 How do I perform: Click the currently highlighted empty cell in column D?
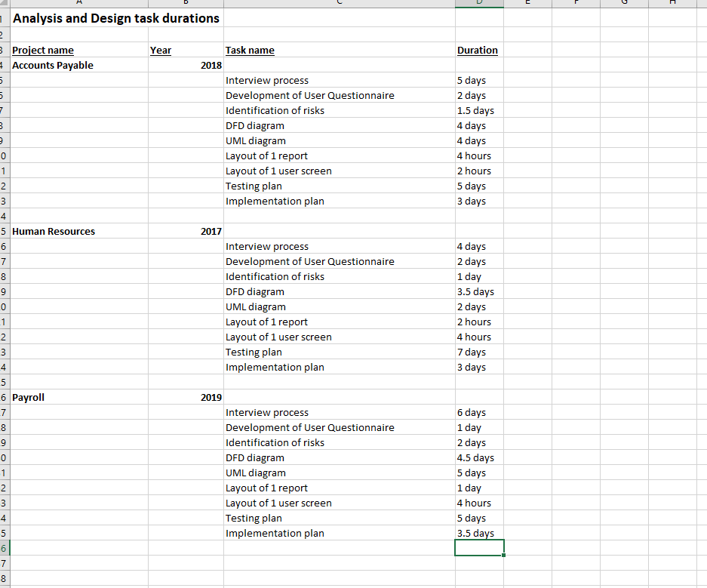(x=478, y=547)
